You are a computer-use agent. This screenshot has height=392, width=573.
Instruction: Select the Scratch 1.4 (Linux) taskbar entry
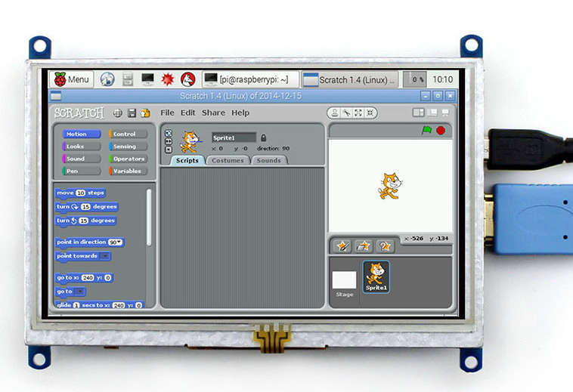350,79
